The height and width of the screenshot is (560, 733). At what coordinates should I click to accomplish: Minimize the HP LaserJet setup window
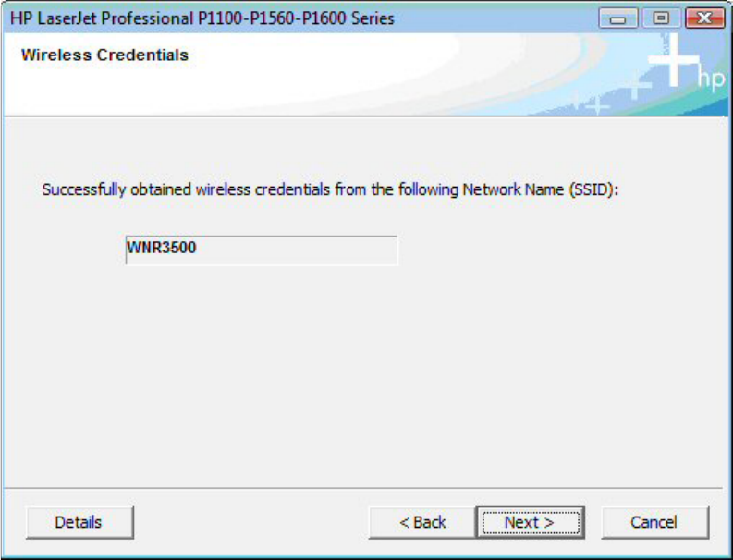tap(618, 18)
